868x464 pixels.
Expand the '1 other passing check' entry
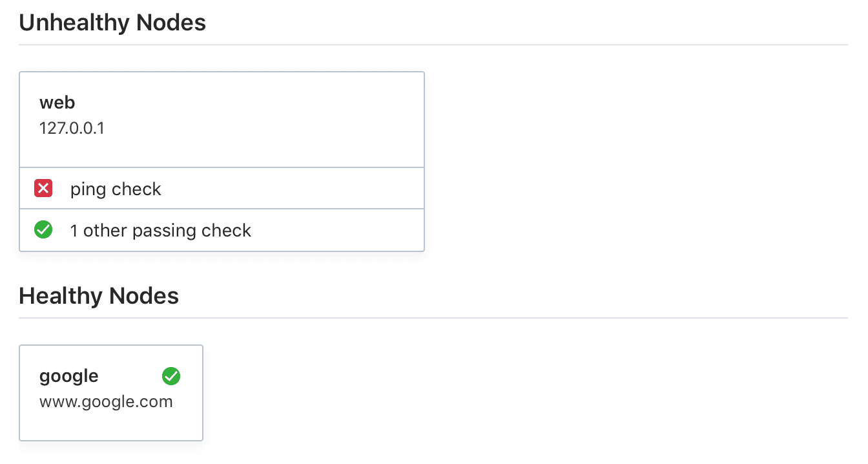pos(160,229)
